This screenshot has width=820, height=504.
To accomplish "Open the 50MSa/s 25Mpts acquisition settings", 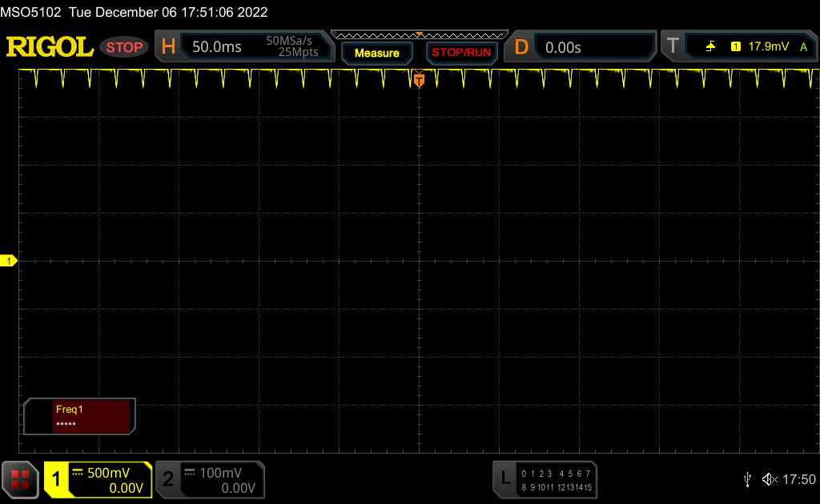I will click(x=291, y=46).
